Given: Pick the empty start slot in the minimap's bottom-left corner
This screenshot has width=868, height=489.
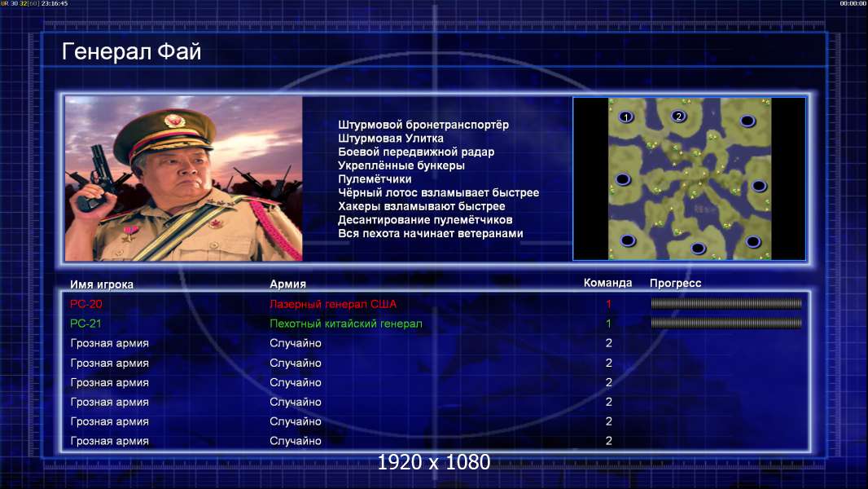Looking at the screenshot, I should click(x=628, y=240).
